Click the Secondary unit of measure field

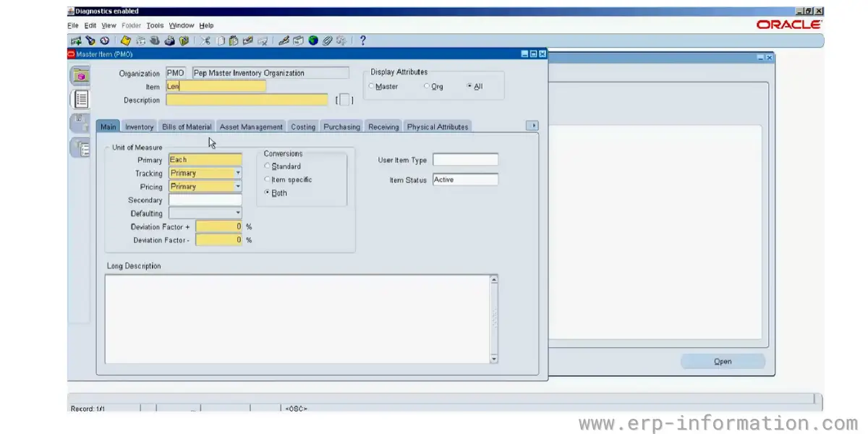(x=205, y=200)
